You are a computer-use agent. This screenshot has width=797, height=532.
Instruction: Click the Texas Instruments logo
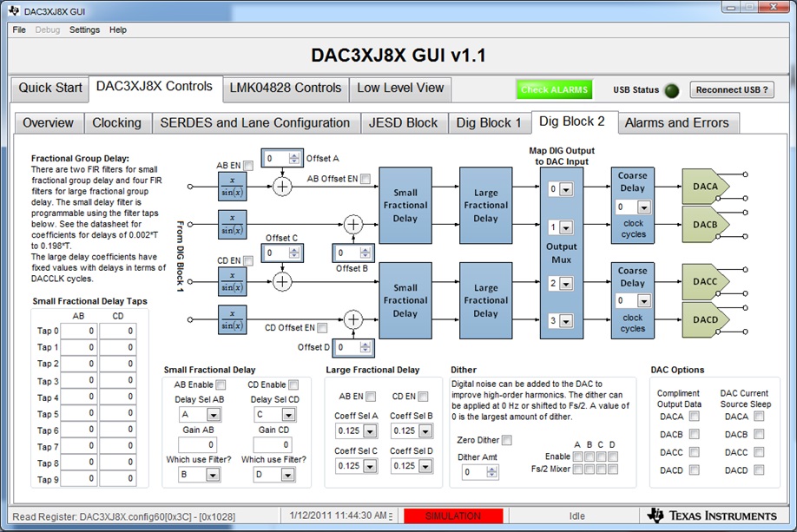[x=712, y=516]
